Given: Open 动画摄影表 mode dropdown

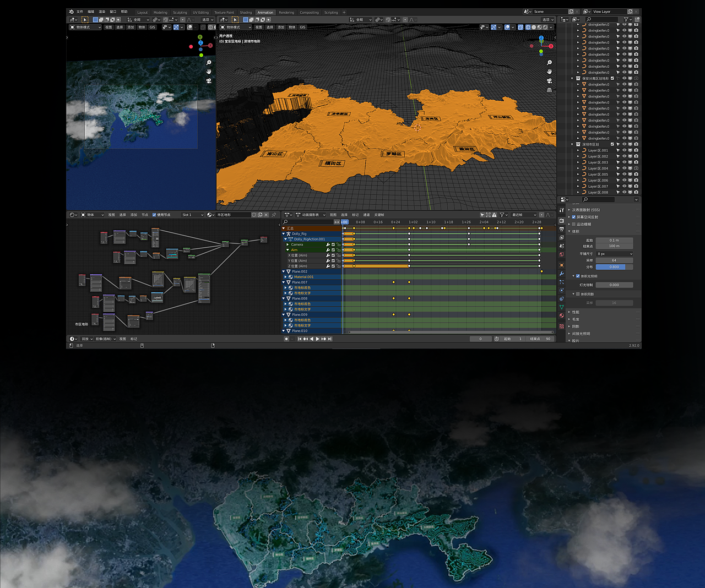Looking at the screenshot, I should click(x=311, y=215).
